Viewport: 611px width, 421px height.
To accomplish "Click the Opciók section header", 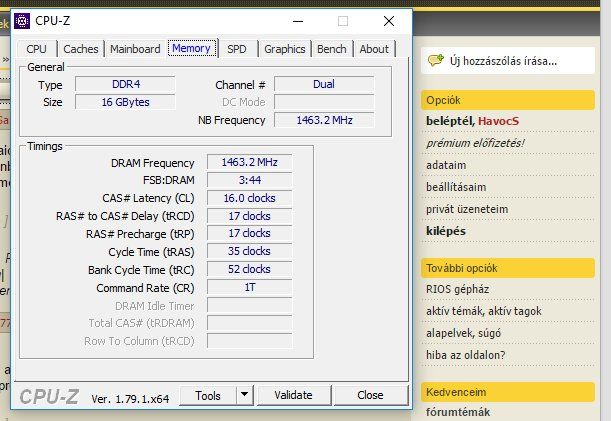I will tap(508, 100).
